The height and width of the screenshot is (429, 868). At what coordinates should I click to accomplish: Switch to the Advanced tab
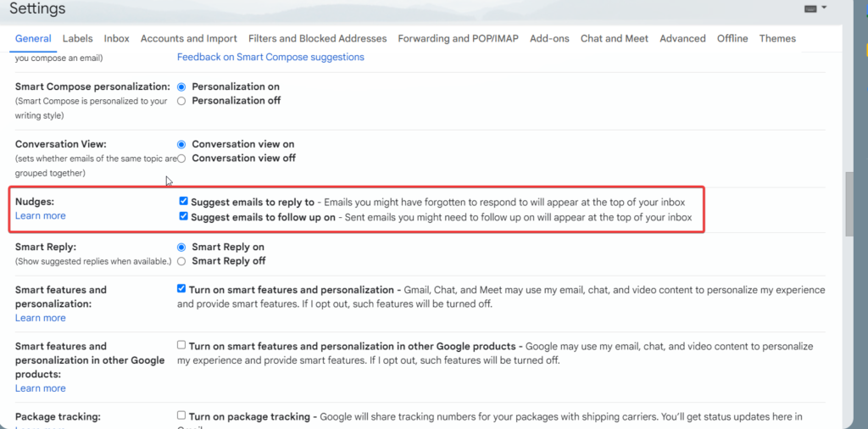[x=682, y=39]
